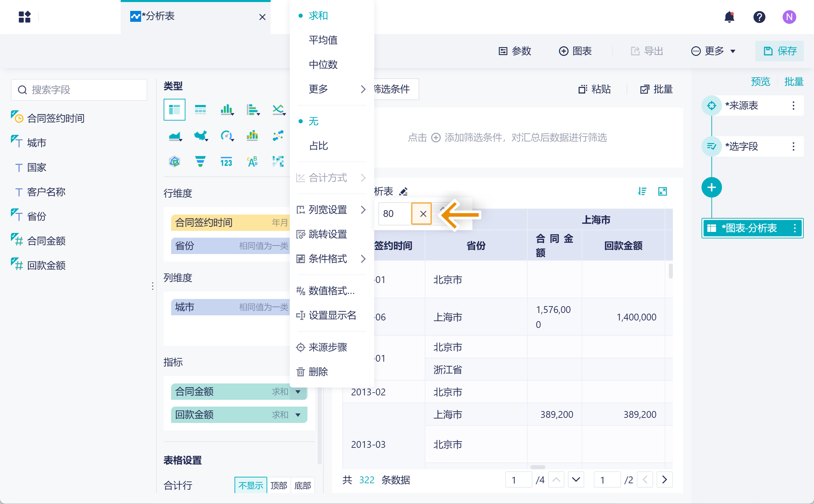Select 平均值 aggregation option

(x=323, y=40)
